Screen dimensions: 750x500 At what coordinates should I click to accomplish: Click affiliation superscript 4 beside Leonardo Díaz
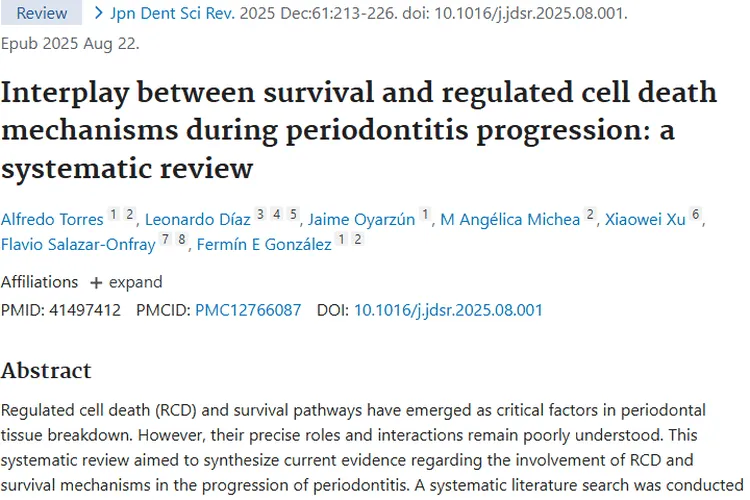tap(277, 215)
